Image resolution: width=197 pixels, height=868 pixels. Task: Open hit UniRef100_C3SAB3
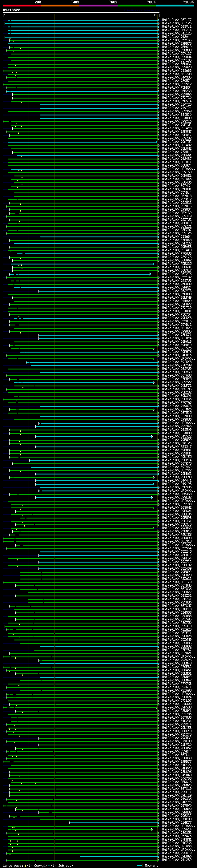click(177, 71)
